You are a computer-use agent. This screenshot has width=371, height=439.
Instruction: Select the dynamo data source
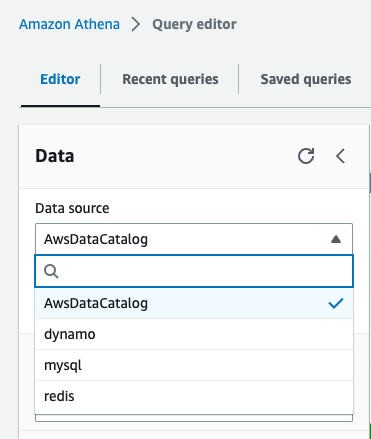click(194, 334)
